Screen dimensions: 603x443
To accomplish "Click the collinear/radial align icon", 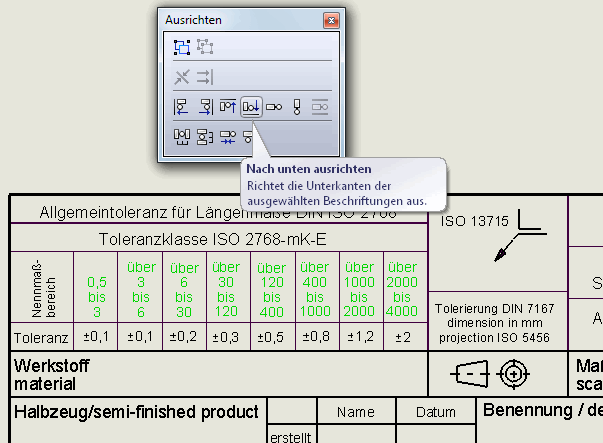I will pos(182,77).
